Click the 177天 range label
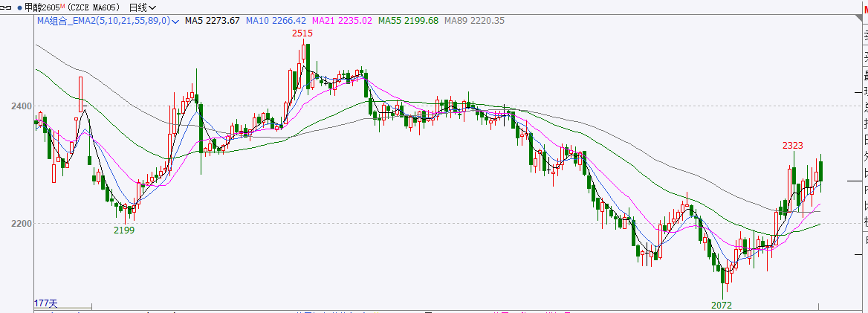868x313 pixels. point(45,304)
